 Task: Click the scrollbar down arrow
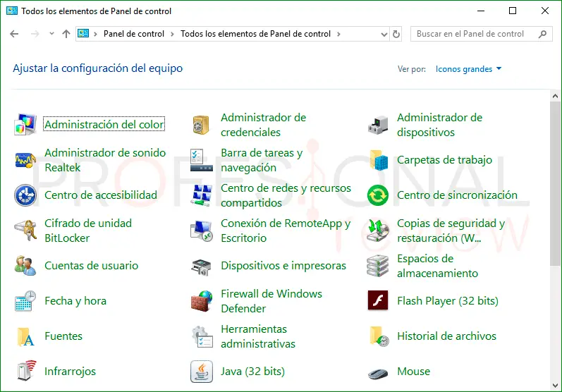coord(556,386)
